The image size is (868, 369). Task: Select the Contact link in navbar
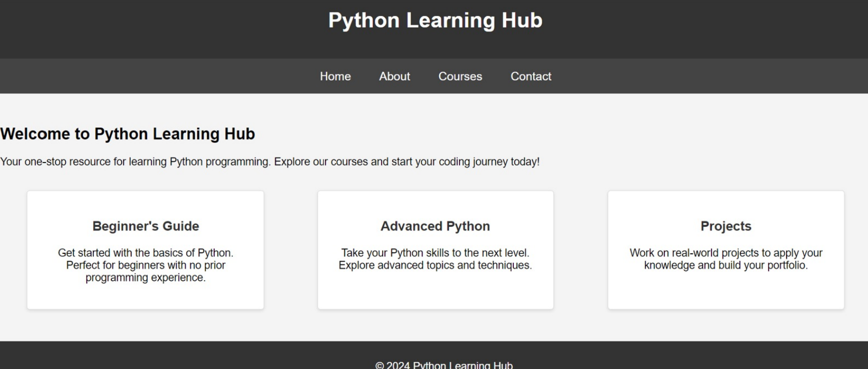coord(531,76)
